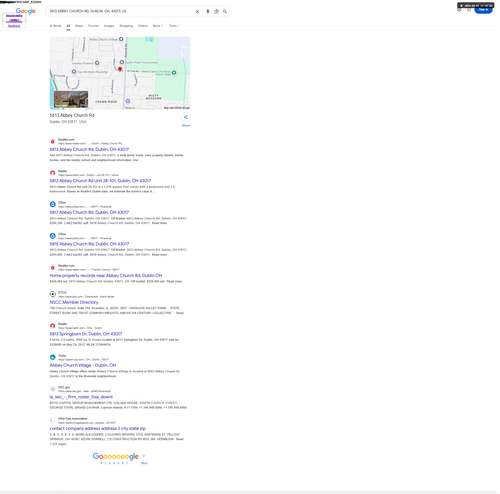The height and width of the screenshot is (494, 500).
Task: Switch to the Images tab
Action: (109, 26)
